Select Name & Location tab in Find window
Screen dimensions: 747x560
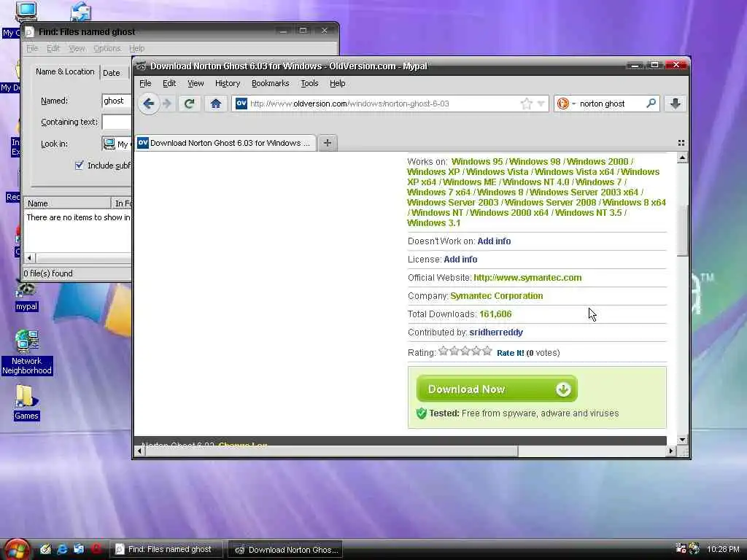coord(65,71)
